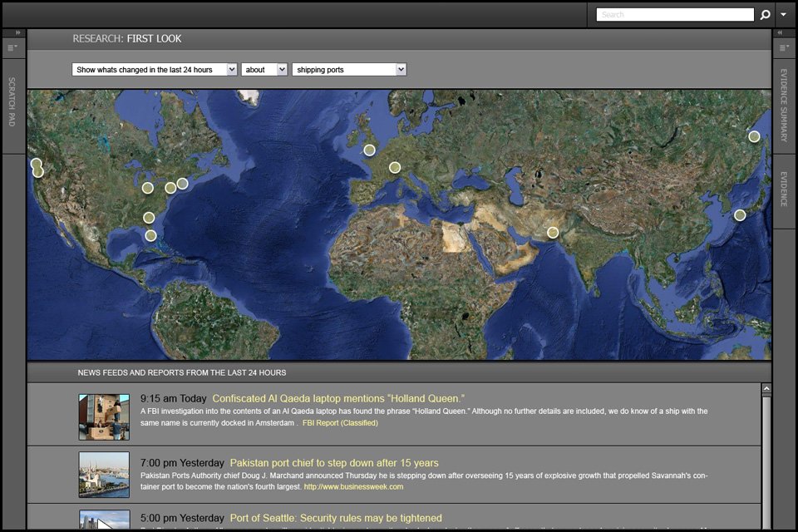
Task: Select the map marker over the British Isles
Action: tap(369, 150)
